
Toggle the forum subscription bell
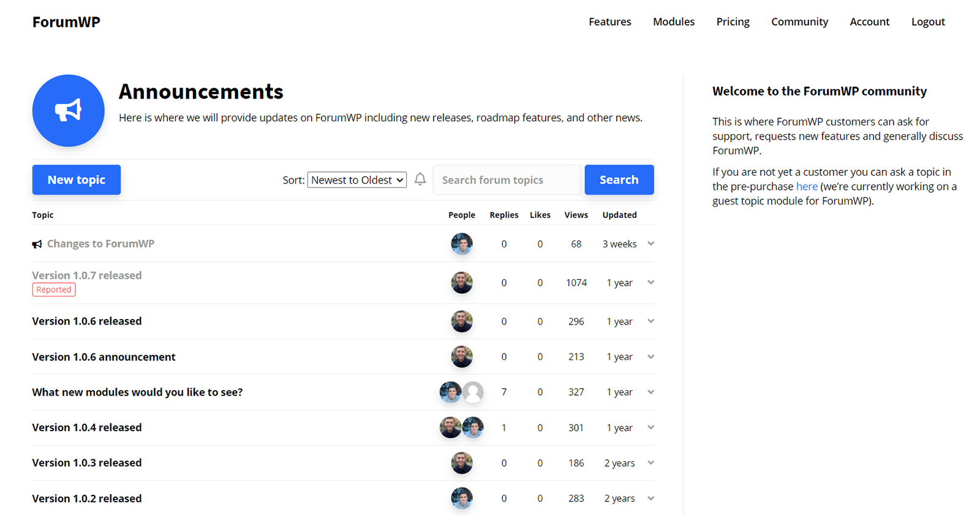click(x=420, y=179)
